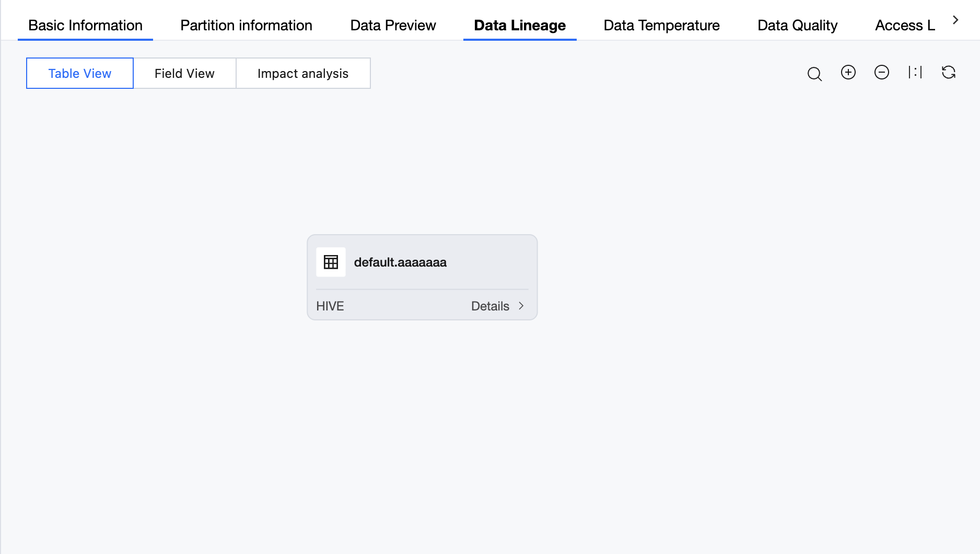Open the Data Temperature tab
This screenshot has height=554, width=980.
(661, 25)
